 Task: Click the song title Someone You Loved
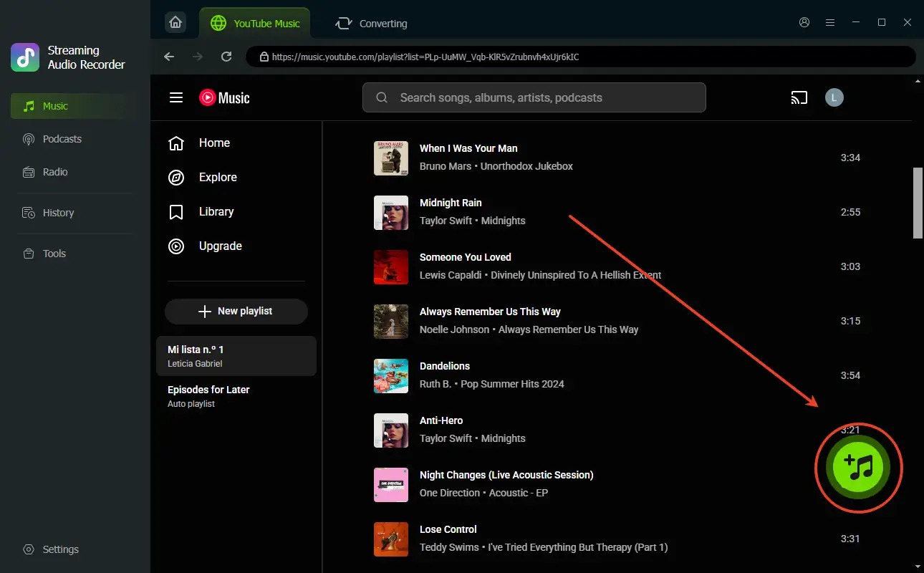[x=466, y=257]
